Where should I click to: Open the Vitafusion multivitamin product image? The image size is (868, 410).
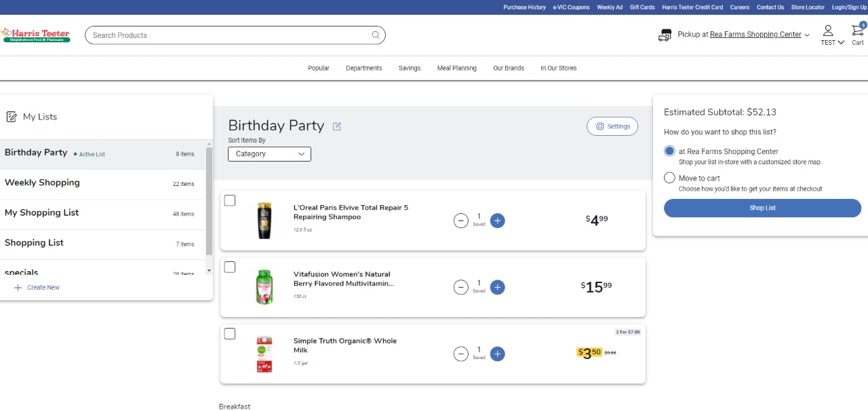(x=264, y=287)
